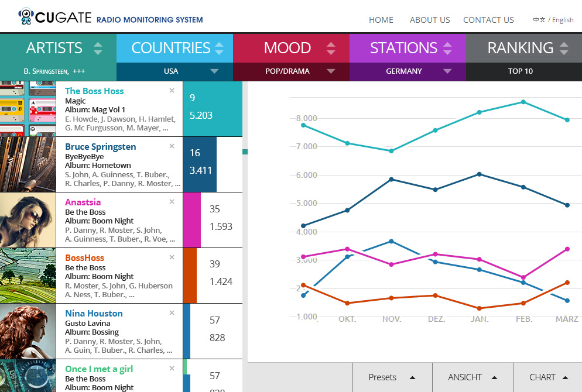Image resolution: width=582 pixels, height=392 pixels.
Task: Sort using the COUNTRIES up-down arrows
Action: [x=219, y=48]
